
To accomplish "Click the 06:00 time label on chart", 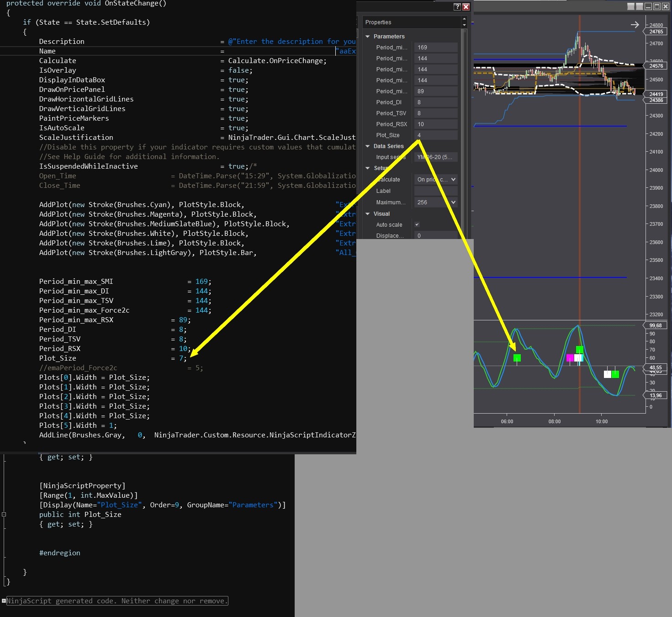I will coord(507,421).
